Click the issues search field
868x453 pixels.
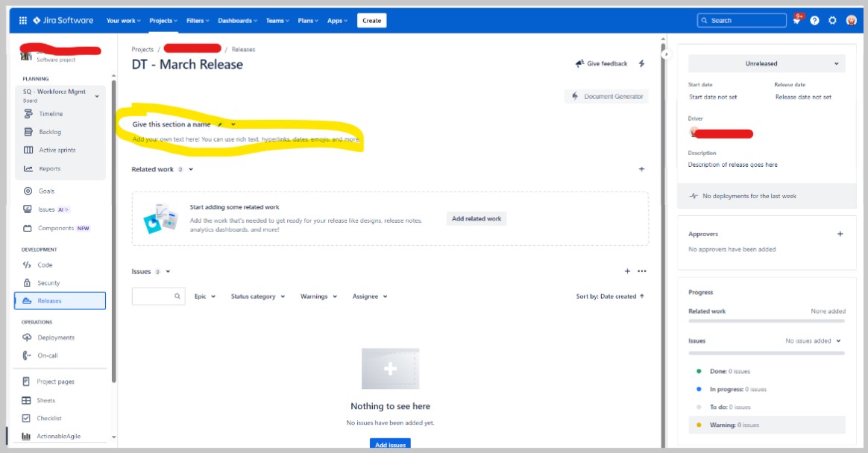click(x=158, y=296)
